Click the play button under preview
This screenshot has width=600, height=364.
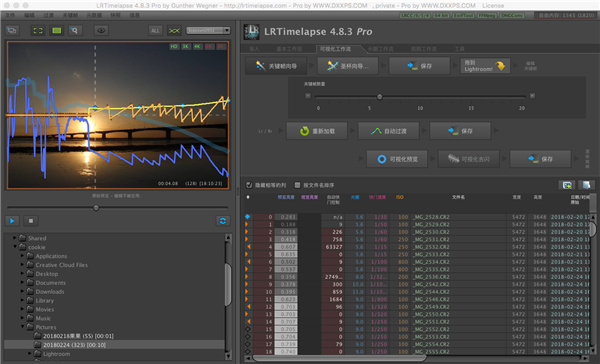pyautogui.click(x=12, y=221)
